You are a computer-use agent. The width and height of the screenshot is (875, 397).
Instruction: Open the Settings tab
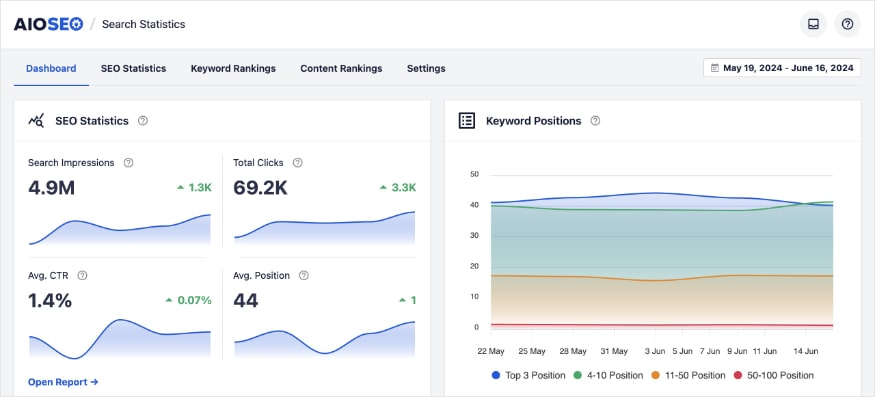point(426,69)
